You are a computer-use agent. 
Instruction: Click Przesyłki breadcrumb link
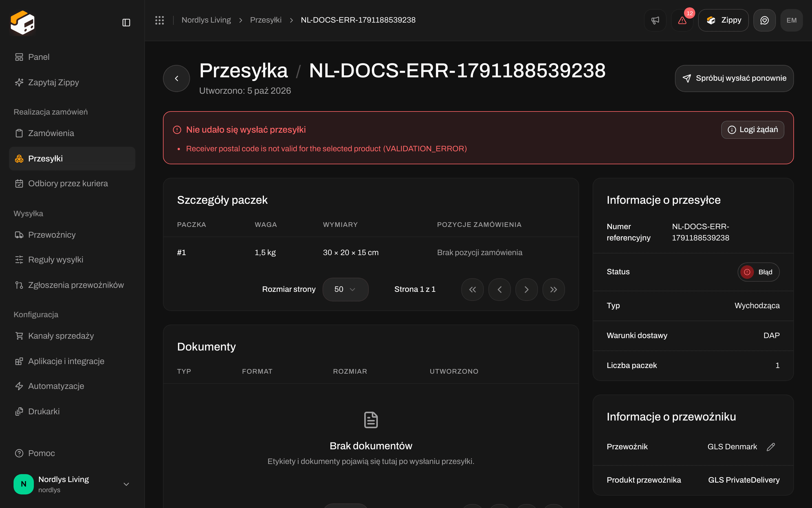(266, 20)
